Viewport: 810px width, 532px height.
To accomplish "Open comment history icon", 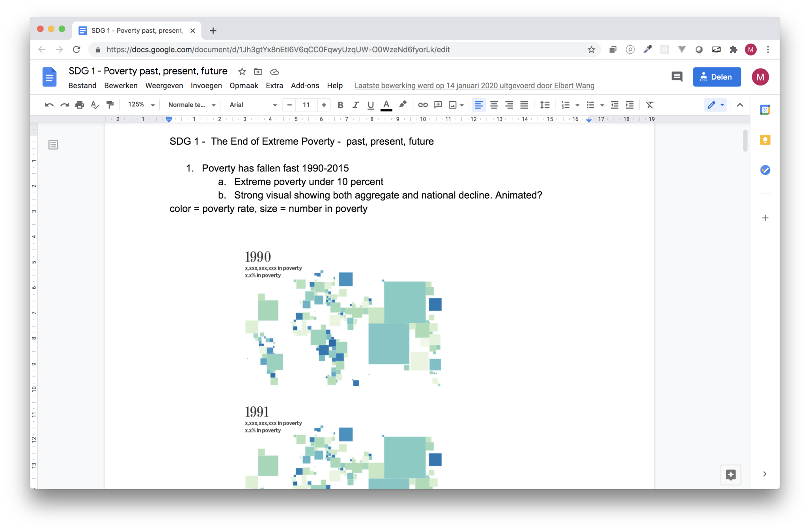I will click(x=677, y=77).
